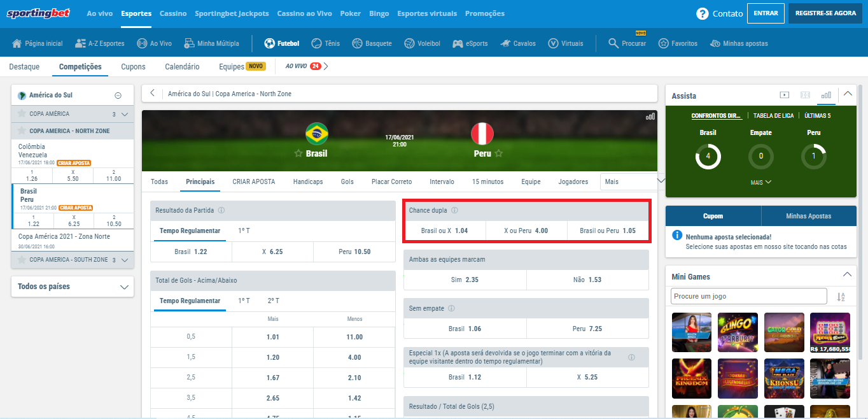Favorite the Peru team star

coord(499,153)
